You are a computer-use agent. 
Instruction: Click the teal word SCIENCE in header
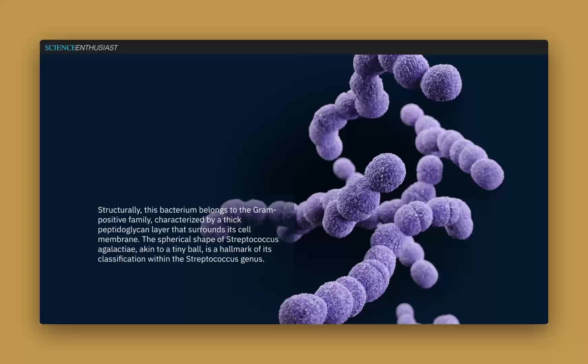click(60, 48)
